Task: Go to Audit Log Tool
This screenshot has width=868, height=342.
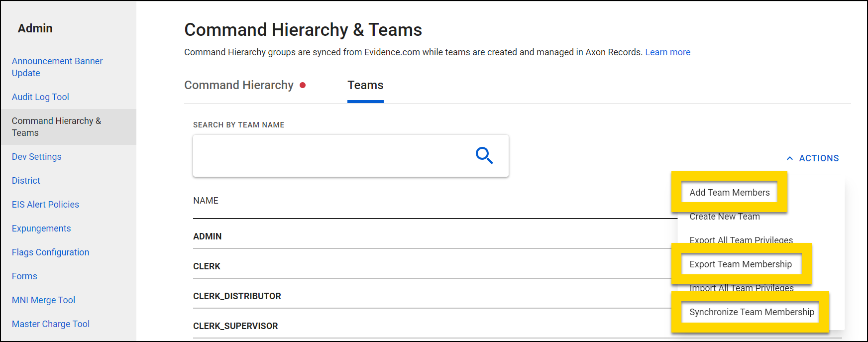Action: point(40,97)
